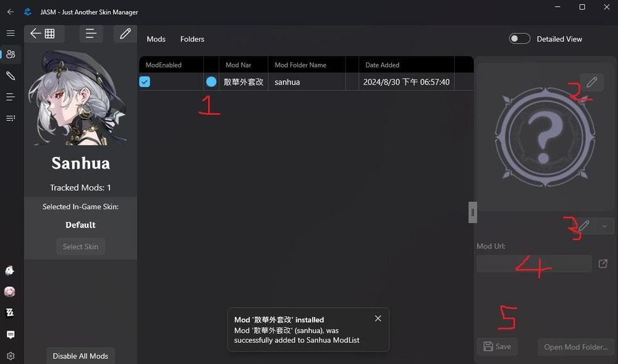Click the pencil edit icon in top toolbar

[125, 33]
